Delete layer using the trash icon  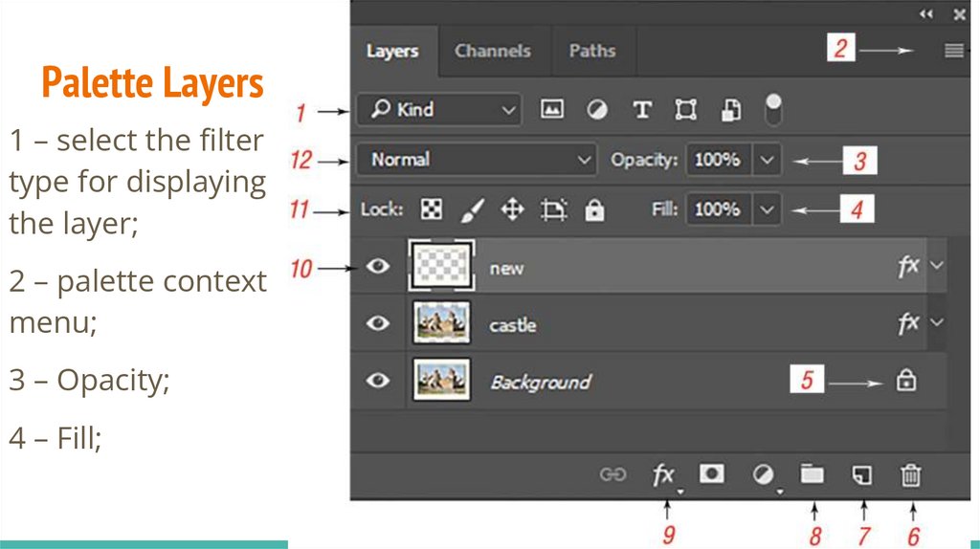coord(911,474)
